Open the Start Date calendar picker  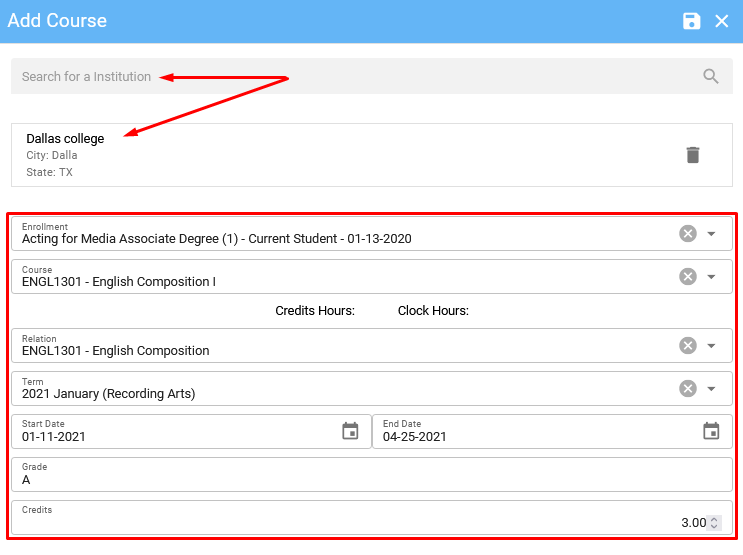350,431
